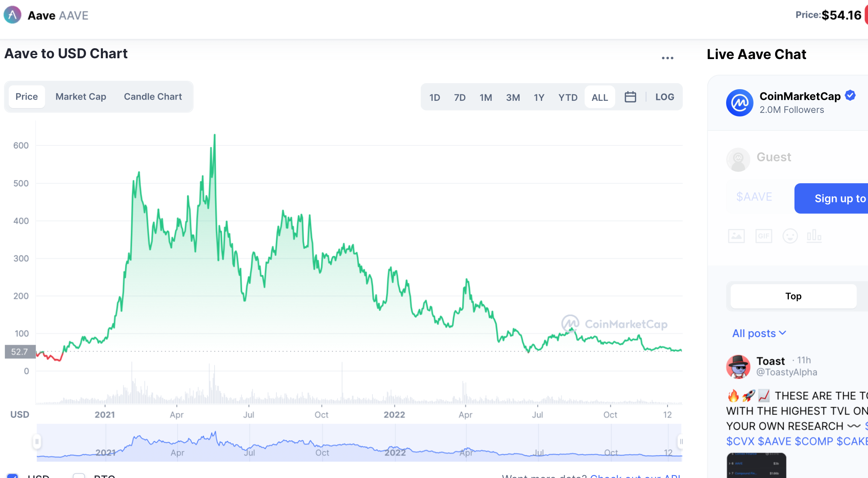868x478 pixels.
Task: Open the Check out our API link
Action: click(635, 476)
